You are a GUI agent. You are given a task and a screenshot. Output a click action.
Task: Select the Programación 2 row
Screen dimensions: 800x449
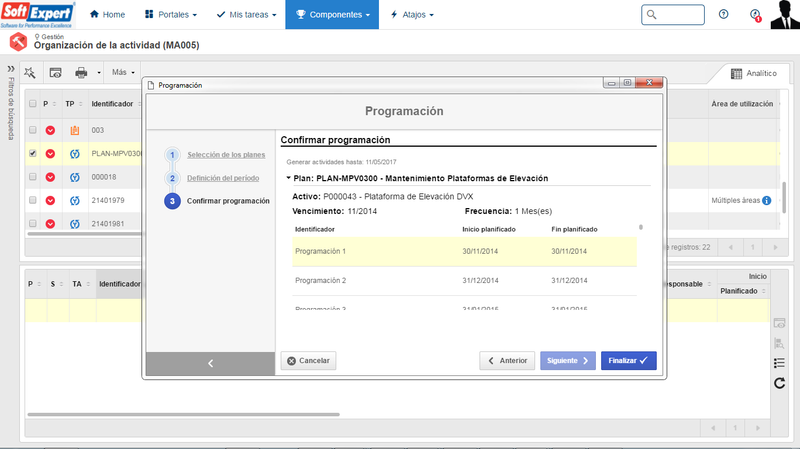click(464, 281)
